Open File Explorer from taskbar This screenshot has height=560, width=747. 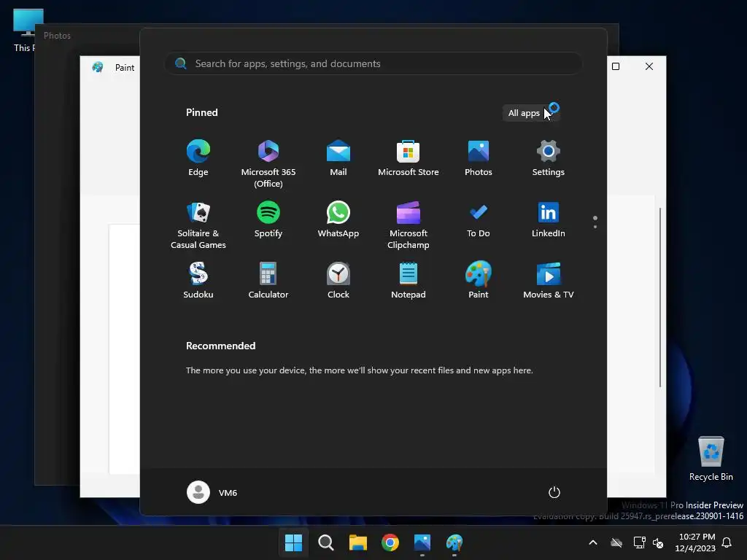pos(357,542)
